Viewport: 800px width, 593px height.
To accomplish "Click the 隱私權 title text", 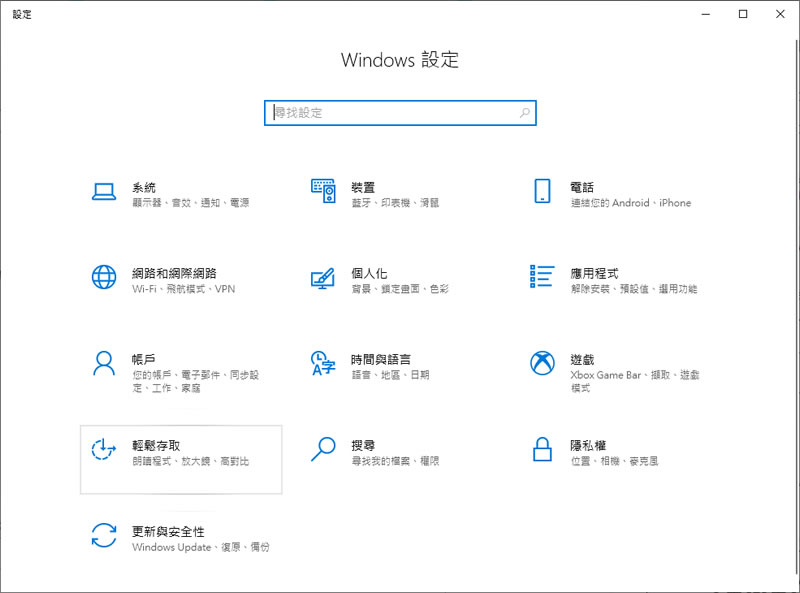I will (588, 446).
